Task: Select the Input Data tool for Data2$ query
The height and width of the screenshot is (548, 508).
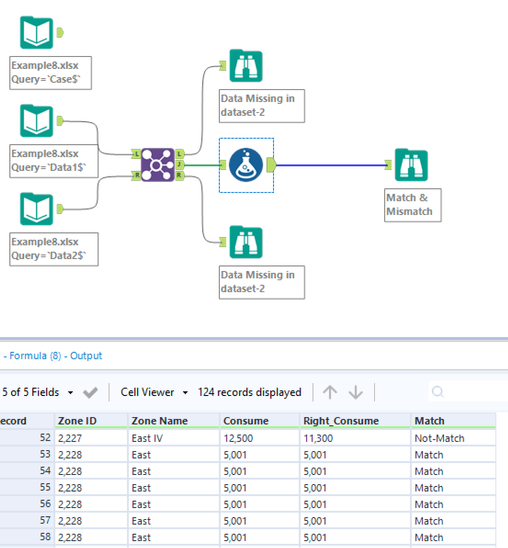Action: (37, 209)
